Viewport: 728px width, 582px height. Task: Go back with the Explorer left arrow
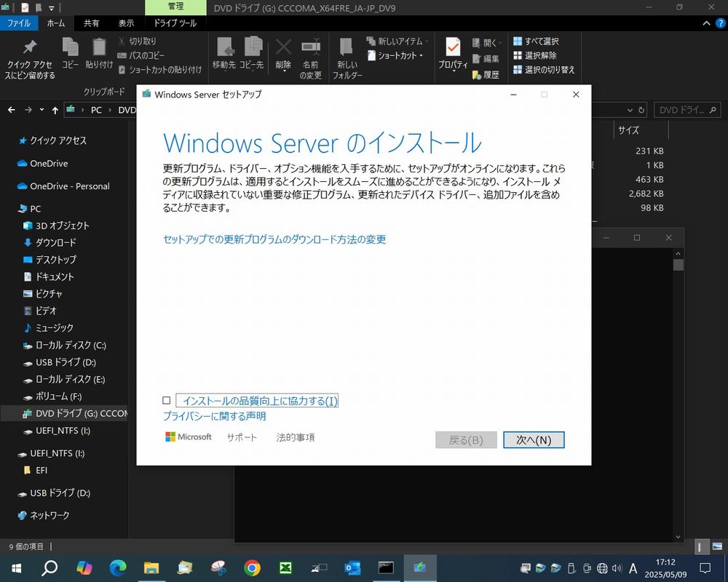tap(12, 110)
